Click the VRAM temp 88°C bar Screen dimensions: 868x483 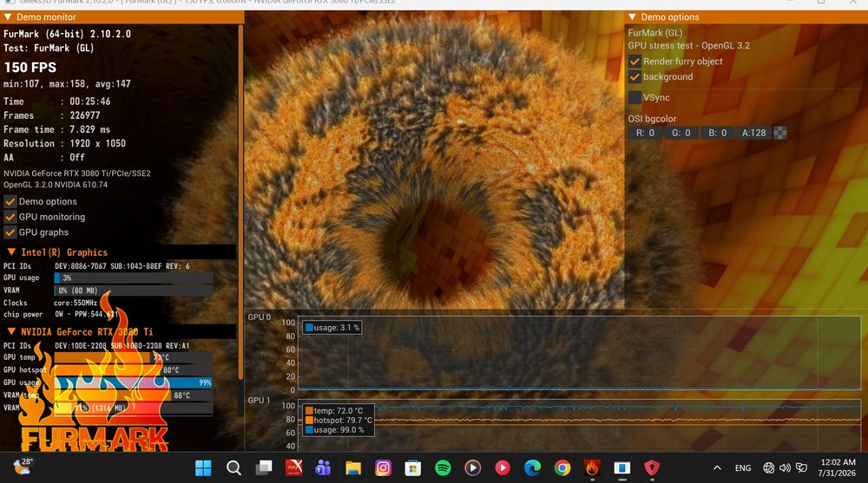click(134, 395)
